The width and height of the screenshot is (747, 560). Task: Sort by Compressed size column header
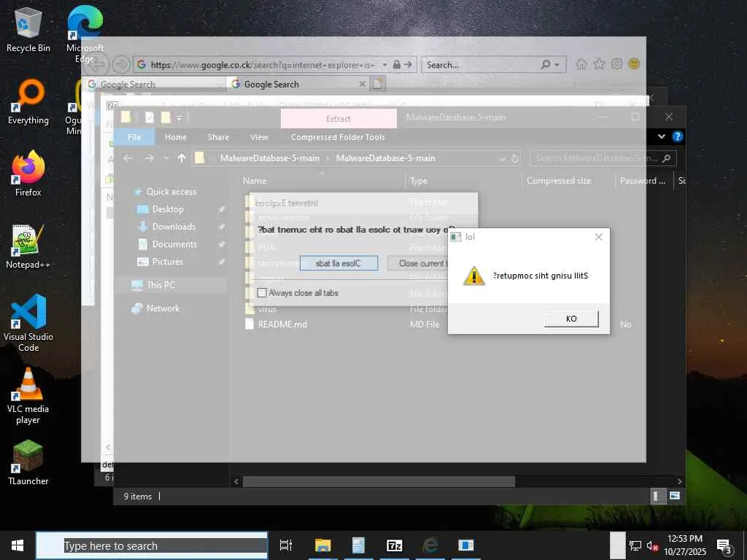pos(559,181)
